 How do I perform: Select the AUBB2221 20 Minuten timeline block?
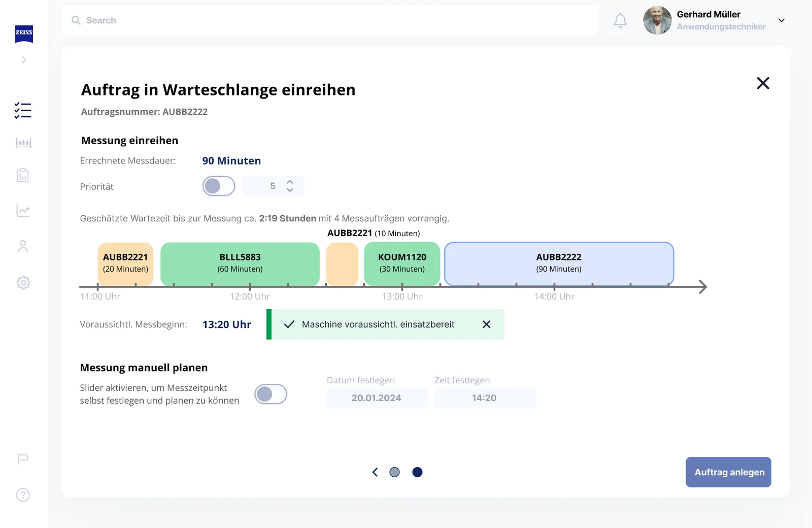[x=125, y=263]
